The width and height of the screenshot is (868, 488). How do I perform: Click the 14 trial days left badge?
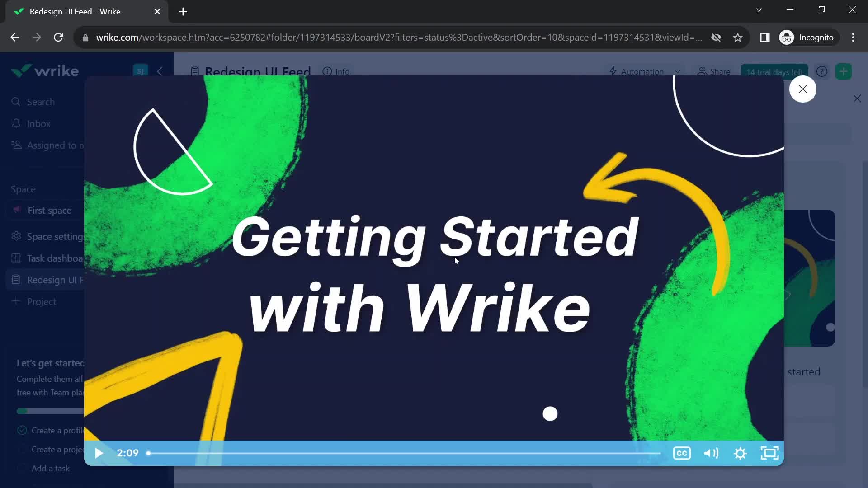[774, 71]
